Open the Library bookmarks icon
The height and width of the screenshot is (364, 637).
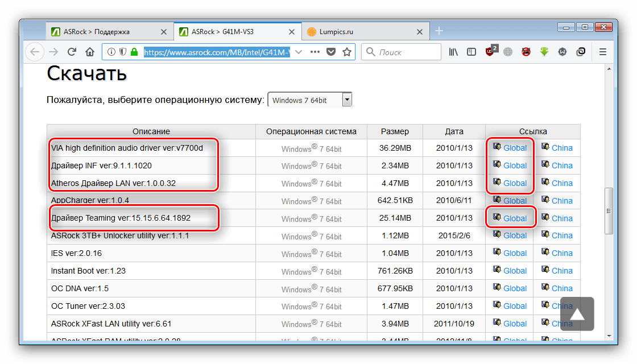click(453, 52)
